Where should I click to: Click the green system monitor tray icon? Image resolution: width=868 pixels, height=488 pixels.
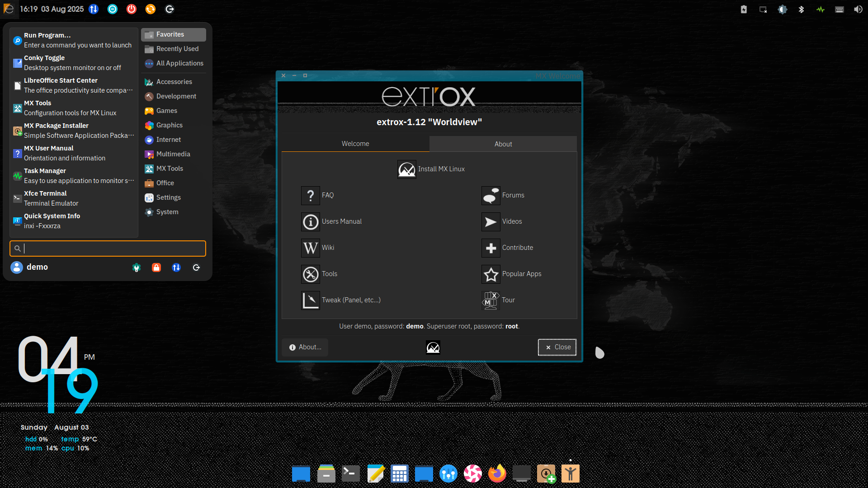tap(821, 9)
